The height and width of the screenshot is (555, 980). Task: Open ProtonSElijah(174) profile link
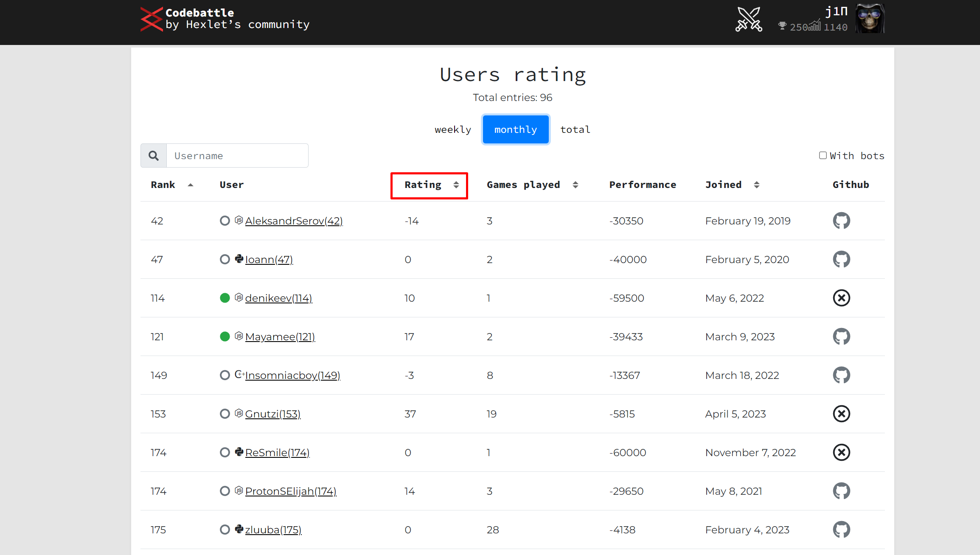point(291,491)
